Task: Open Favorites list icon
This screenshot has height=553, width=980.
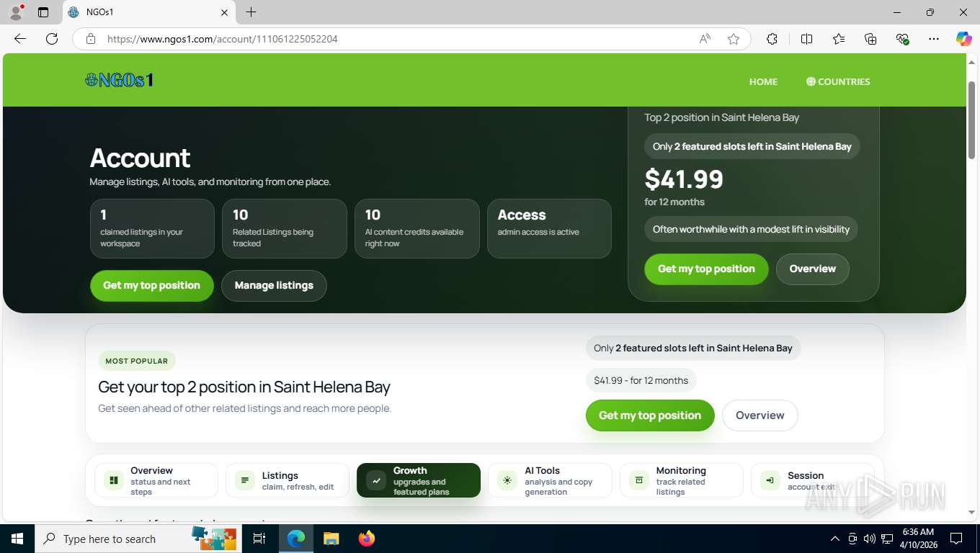Action: (x=839, y=39)
